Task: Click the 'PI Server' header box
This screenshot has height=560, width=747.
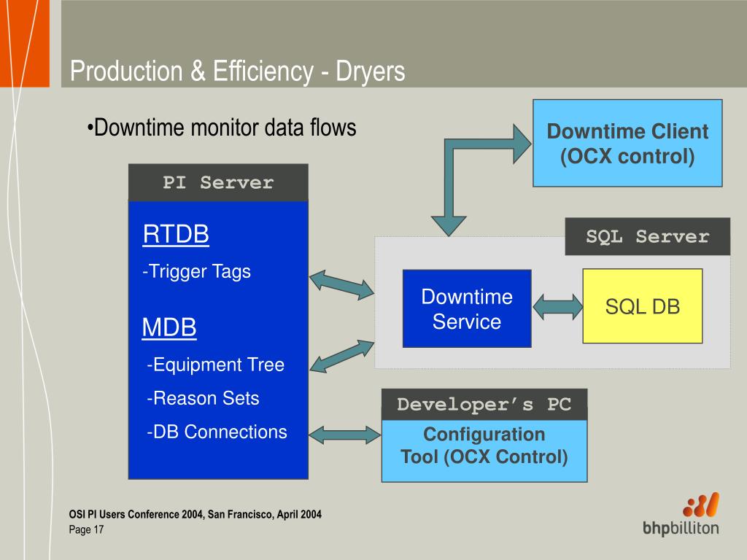Action: 218,183
